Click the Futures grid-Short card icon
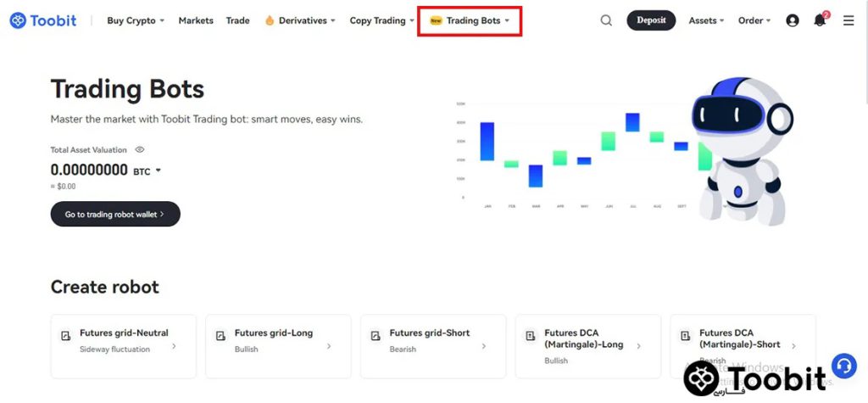 (x=376, y=335)
